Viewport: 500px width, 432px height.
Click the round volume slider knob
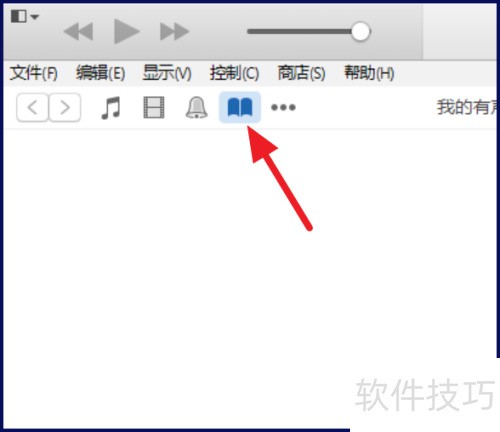pyautogui.click(x=360, y=32)
